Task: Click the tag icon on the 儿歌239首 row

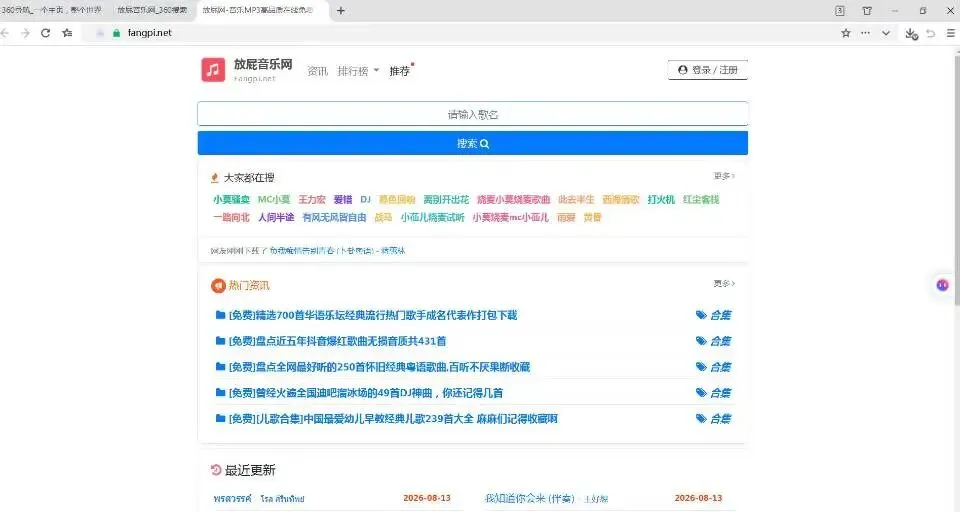Action: (701, 418)
